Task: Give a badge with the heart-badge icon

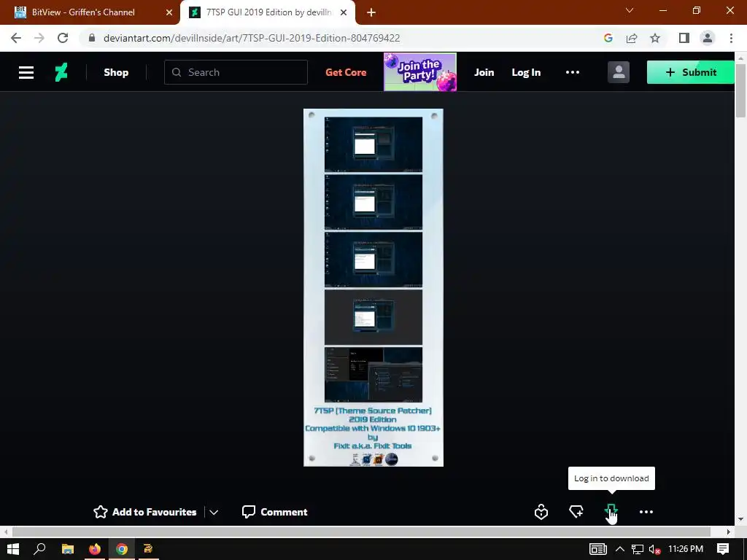Action: click(541, 512)
